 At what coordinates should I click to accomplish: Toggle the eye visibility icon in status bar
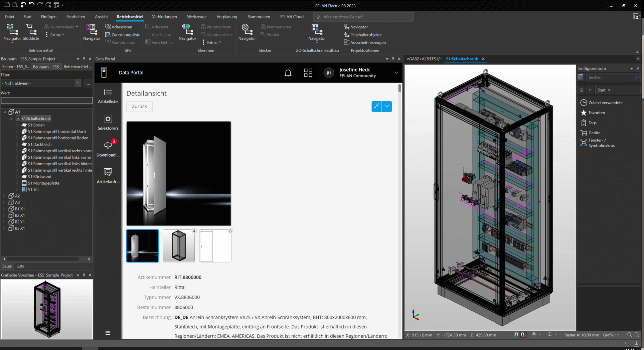point(534,335)
